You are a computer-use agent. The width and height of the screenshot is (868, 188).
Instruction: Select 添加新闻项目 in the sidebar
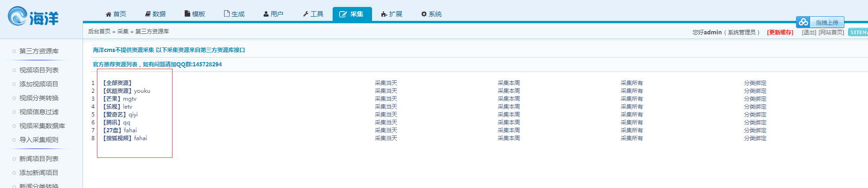[39, 173]
